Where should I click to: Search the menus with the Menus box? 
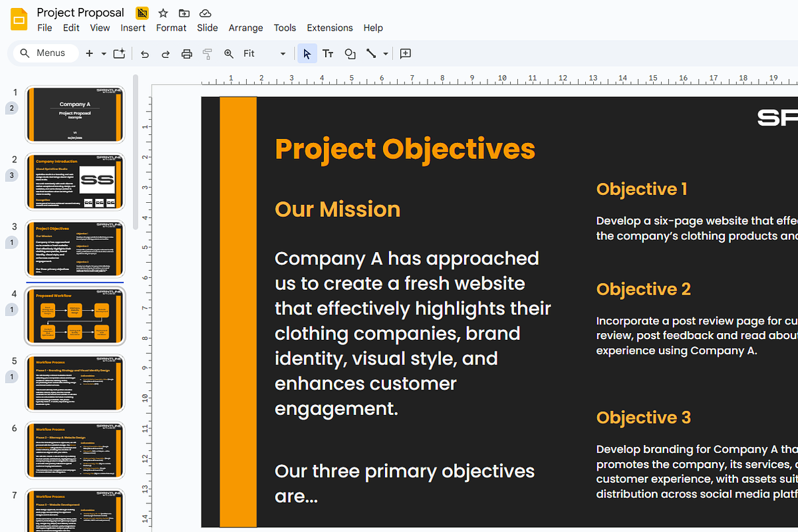[x=45, y=53]
